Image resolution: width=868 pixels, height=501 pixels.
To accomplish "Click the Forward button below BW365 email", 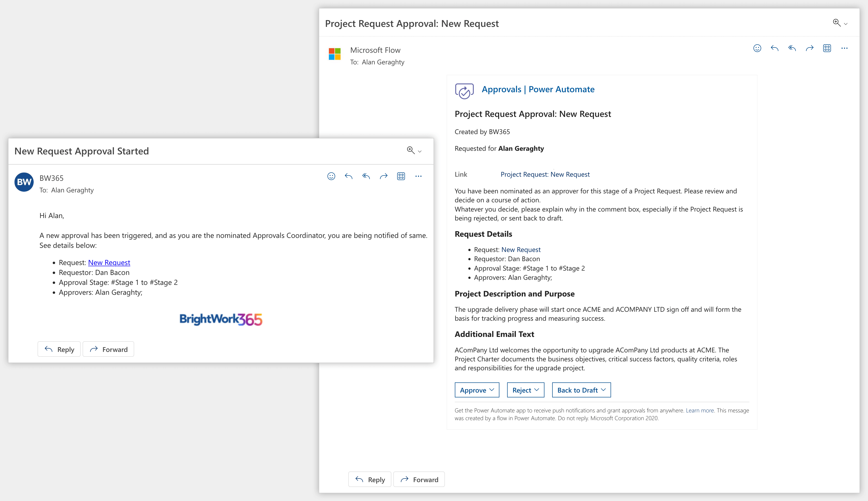I will [x=108, y=349].
